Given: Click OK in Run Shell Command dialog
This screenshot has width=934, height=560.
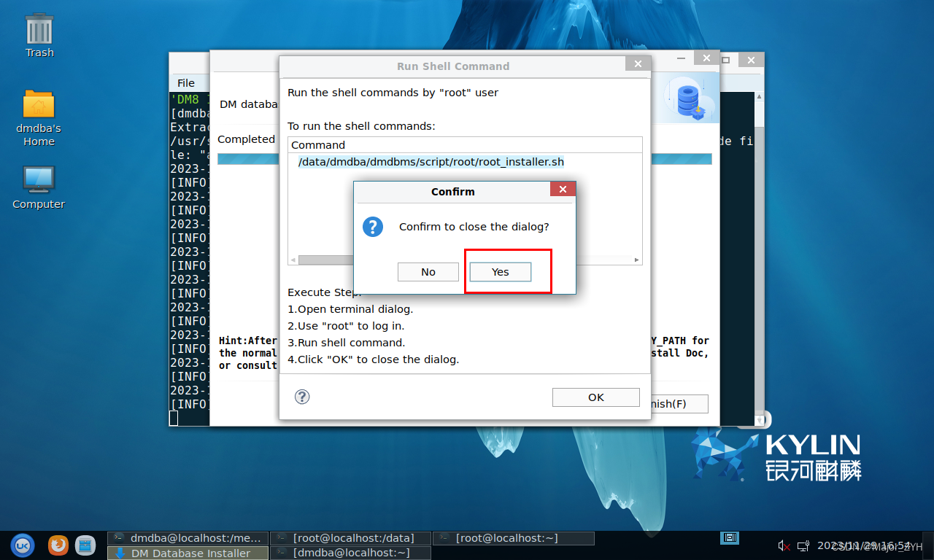Looking at the screenshot, I should coord(595,397).
